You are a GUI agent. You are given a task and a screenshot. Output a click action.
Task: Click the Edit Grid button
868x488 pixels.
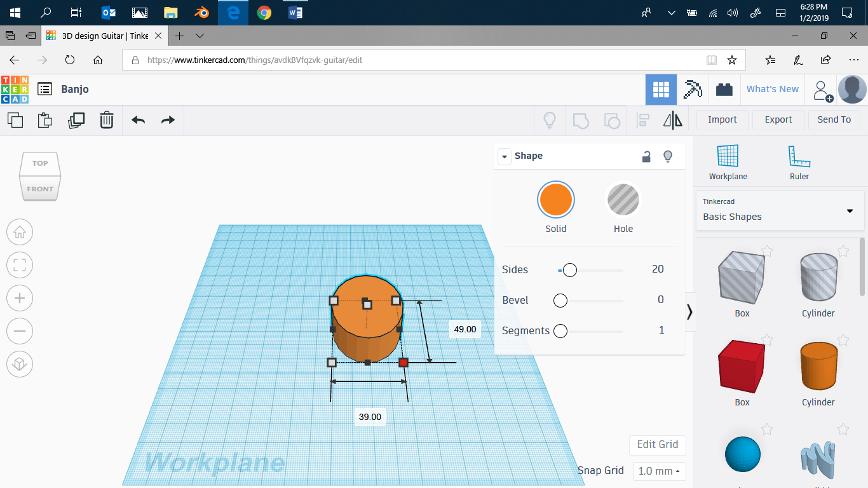[x=658, y=445]
